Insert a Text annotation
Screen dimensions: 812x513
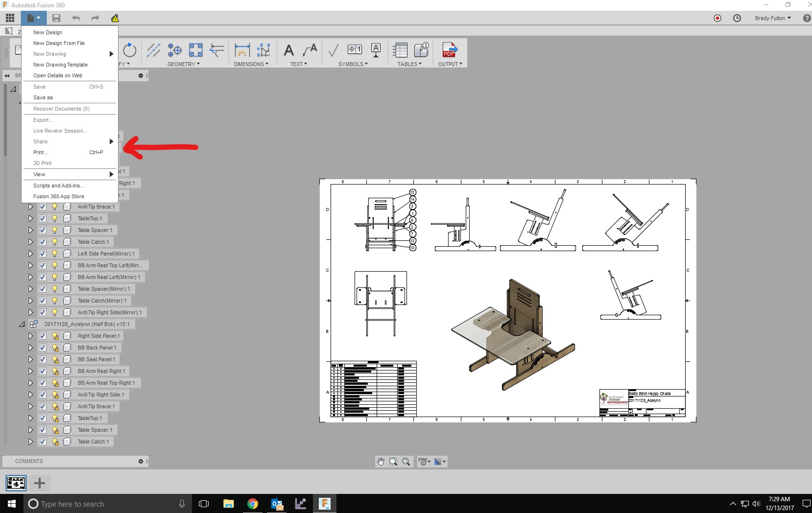click(288, 51)
